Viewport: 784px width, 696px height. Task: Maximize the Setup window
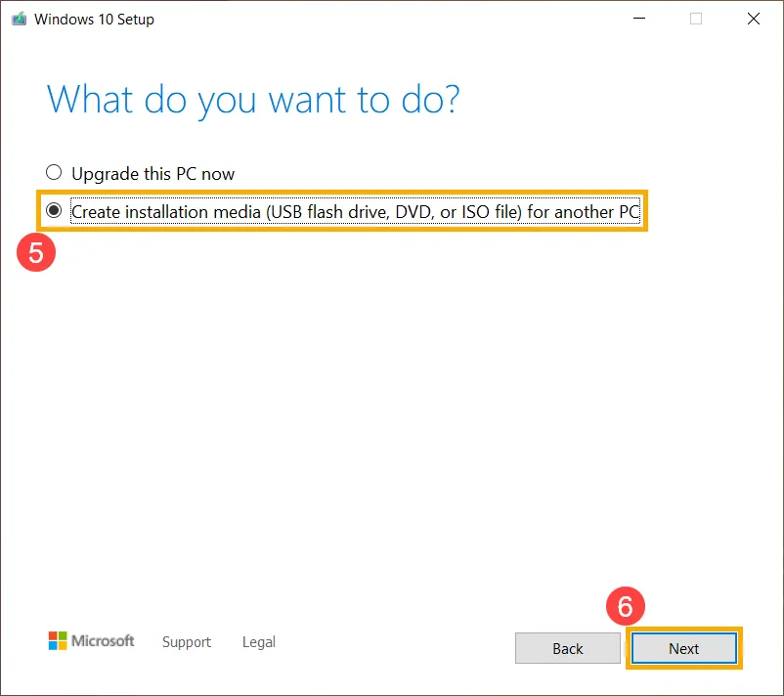point(696,19)
